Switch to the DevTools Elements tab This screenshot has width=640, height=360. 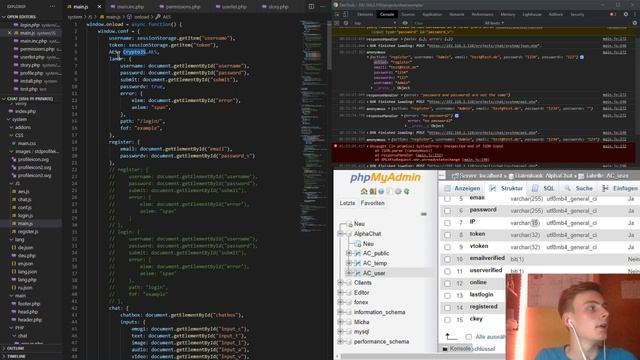coord(365,14)
